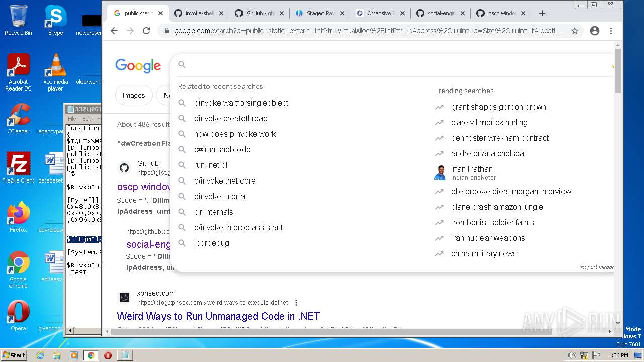Viewport: 644px width, 362px height.
Task: Open trending search 'grant shapps gordon brown'
Action: [499, 107]
